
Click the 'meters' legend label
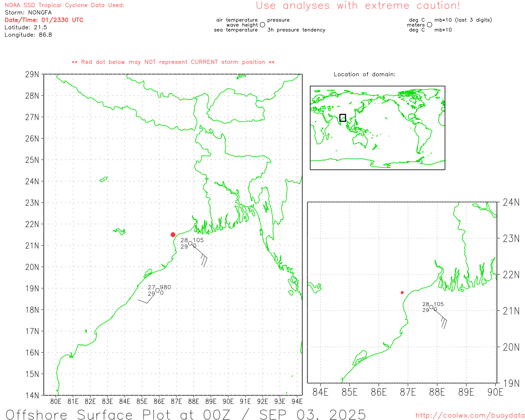coord(416,25)
